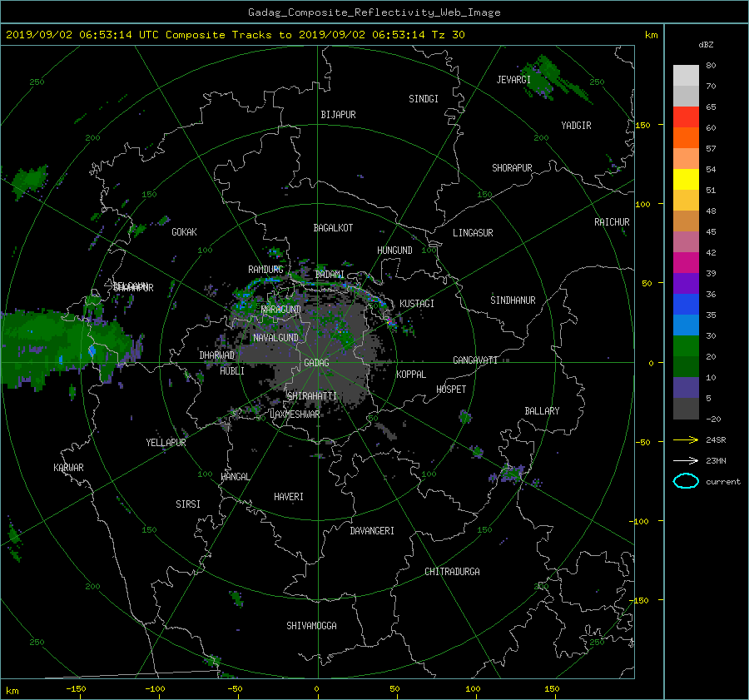This screenshot has width=749, height=700.
Task: Click the HOSPET city label
Action: pos(451,390)
